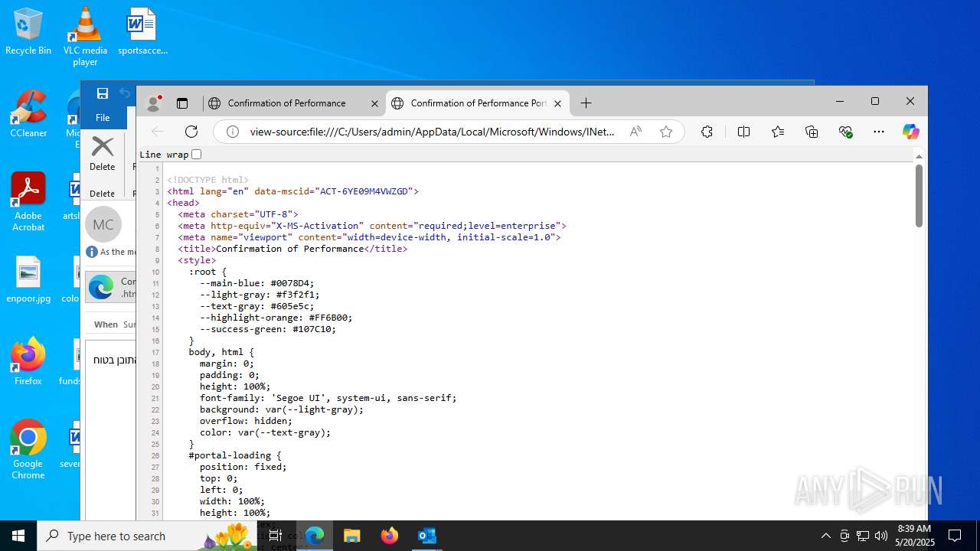Close the second Confirmation of Performance tab

[x=557, y=103]
